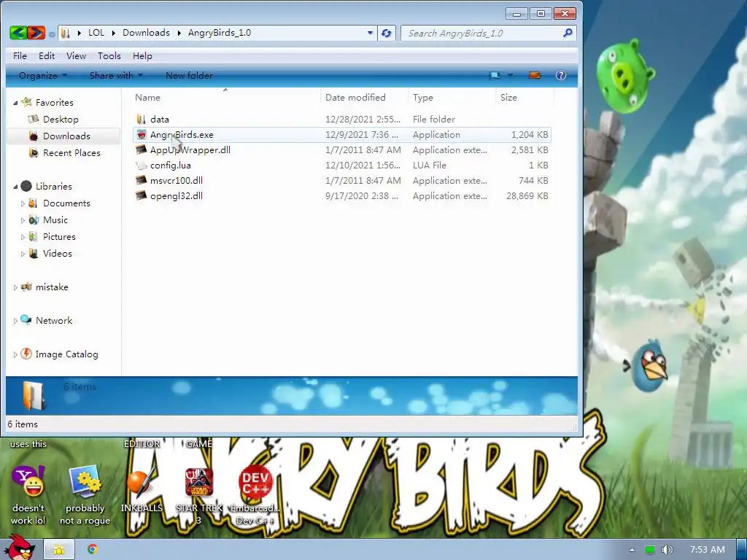Screen dimensions: 747x560
Task: Open the 'probably not a rogue' desktop shortcut
Action: [85, 482]
